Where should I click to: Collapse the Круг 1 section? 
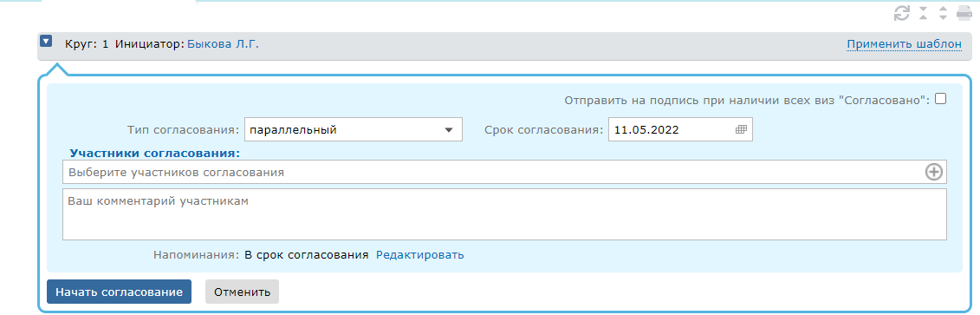click(46, 42)
